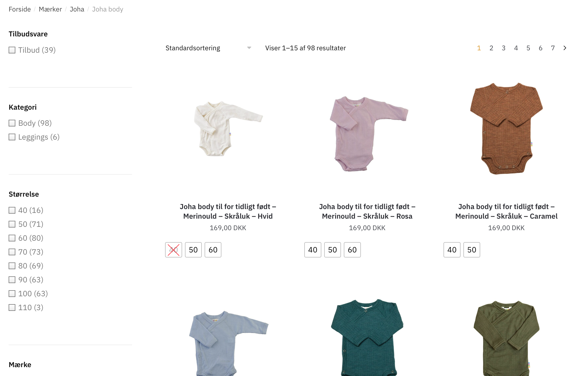Navigate to Joha breadcrumb
Image resolution: width=588 pixels, height=376 pixels.
tap(77, 9)
